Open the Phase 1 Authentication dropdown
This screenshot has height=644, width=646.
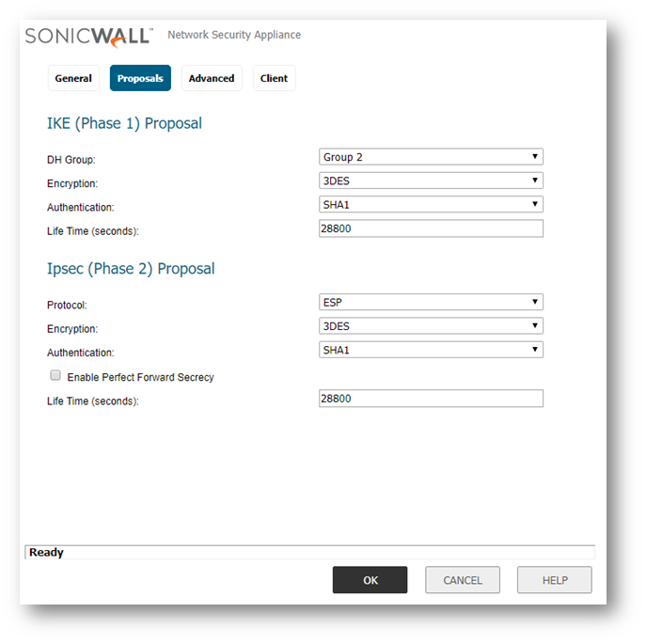tap(431, 204)
